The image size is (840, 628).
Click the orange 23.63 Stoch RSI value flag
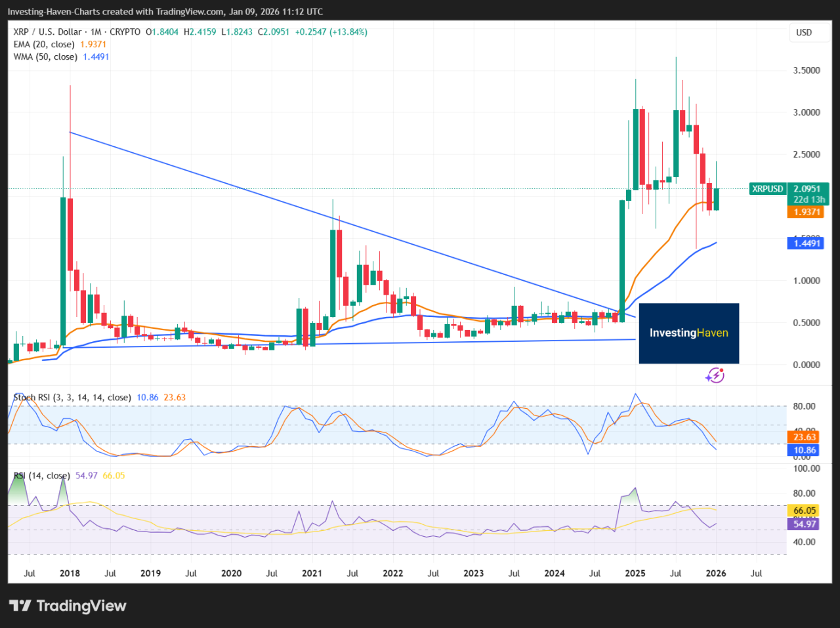(803, 436)
